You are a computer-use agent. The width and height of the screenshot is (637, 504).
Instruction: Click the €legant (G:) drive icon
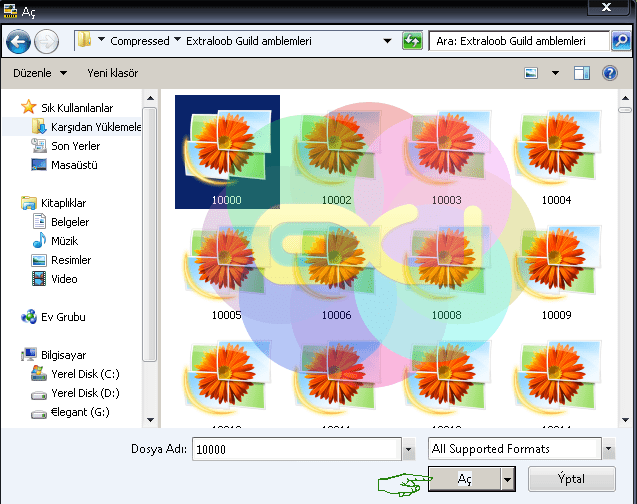coord(39,414)
